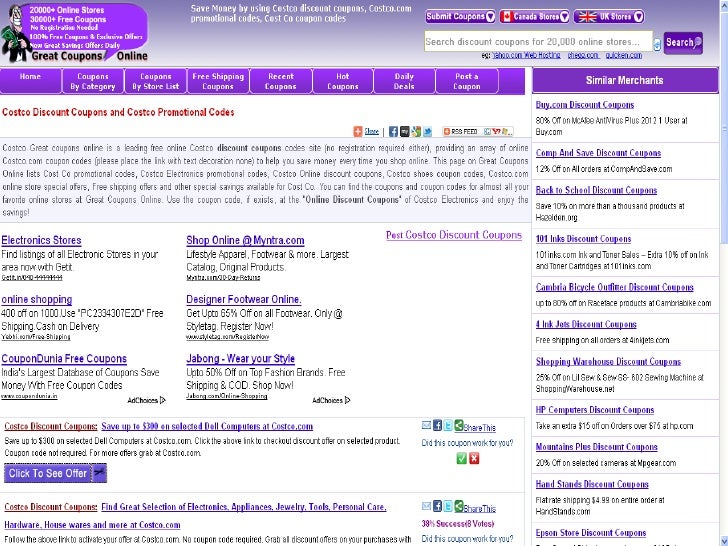Open Shopping Warehouse Discount Coupons link
This screenshot has width=728, height=546.
click(608, 362)
